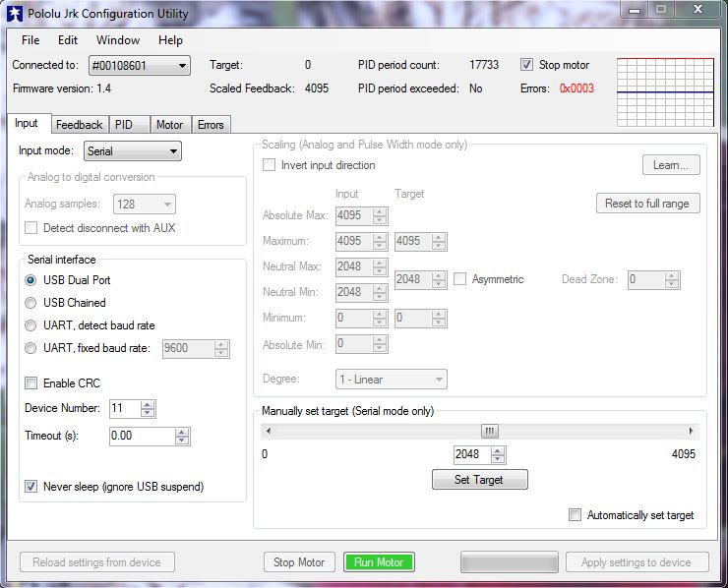This screenshot has width=728, height=588.
Task: Select UART, detect baud rate option
Action: 30,325
